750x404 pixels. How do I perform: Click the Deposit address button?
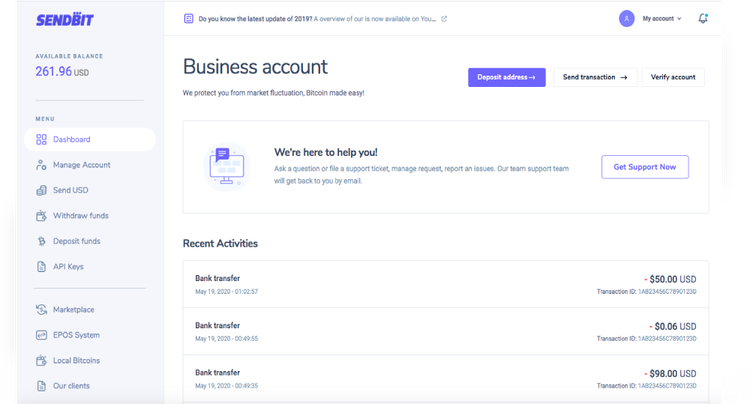click(507, 77)
